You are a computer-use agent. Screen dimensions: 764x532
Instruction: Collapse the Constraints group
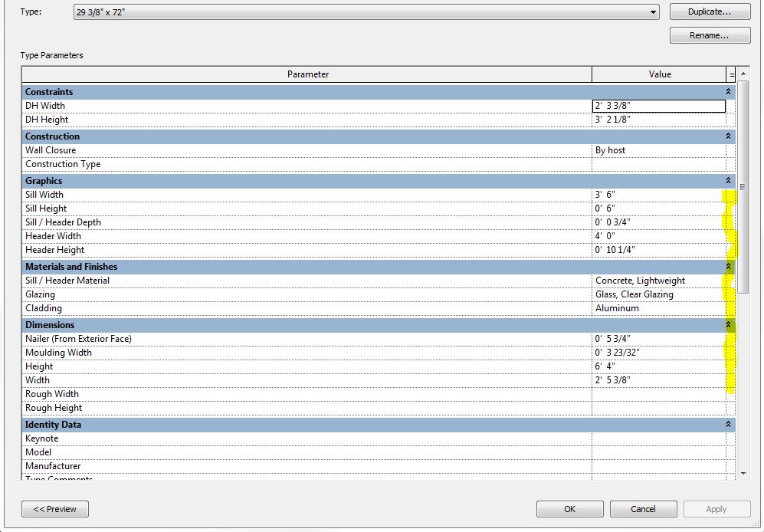[x=728, y=92]
